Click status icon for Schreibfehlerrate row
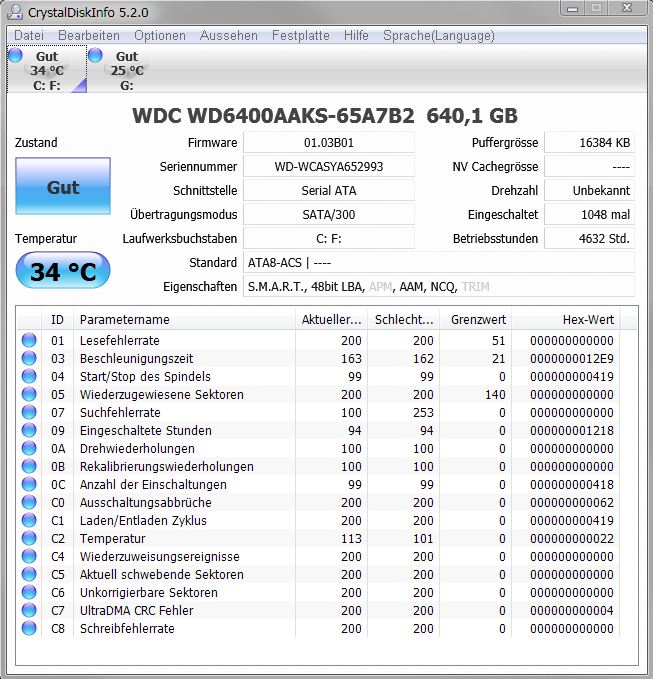 (29, 628)
